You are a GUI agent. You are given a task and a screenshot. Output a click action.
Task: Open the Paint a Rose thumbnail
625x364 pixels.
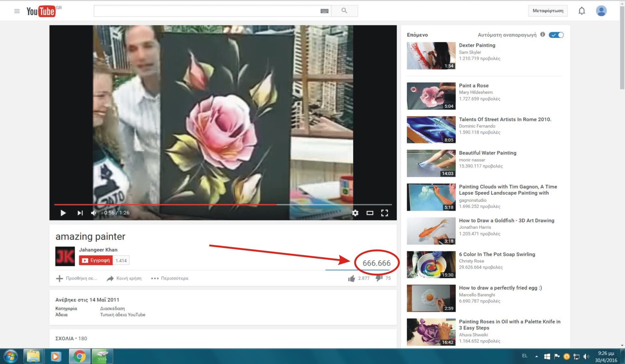431,96
